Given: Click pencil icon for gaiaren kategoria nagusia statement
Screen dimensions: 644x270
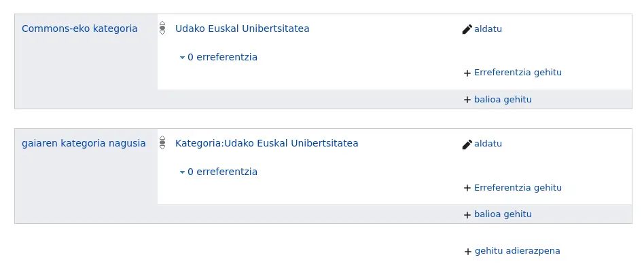Looking at the screenshot, I should click(467, 144).
